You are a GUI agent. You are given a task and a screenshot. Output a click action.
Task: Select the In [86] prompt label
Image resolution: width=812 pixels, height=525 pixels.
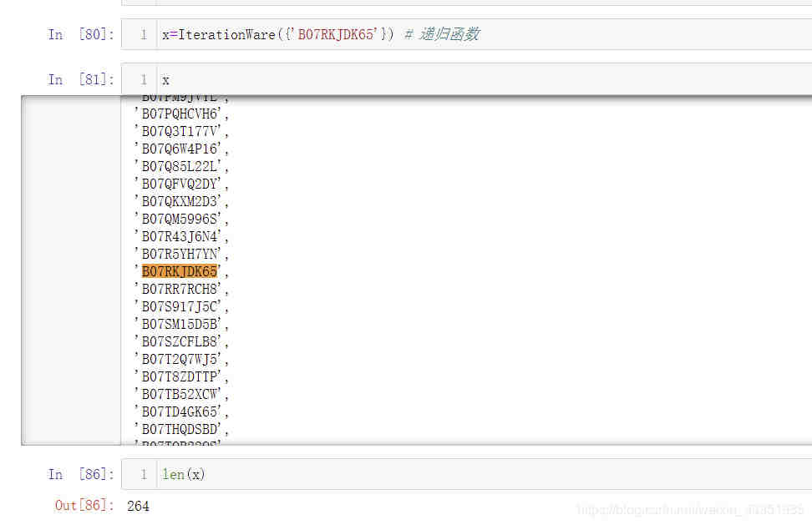(80, 474)
